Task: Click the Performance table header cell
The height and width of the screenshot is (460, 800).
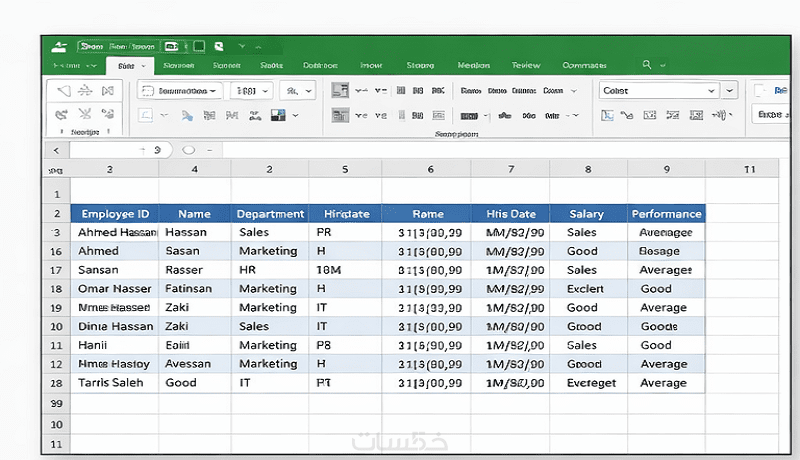Action: tap(666, 213)
